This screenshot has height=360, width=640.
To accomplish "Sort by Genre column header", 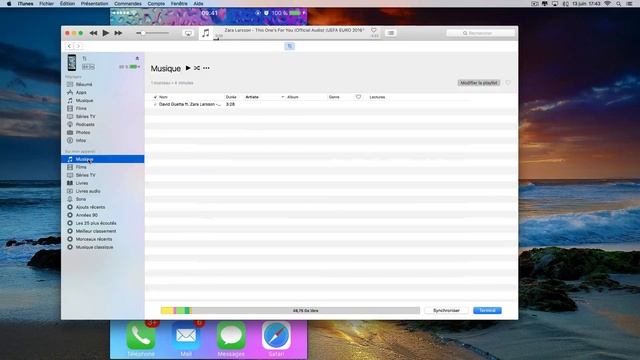I will pyautogui.click(x=334, y=97).
